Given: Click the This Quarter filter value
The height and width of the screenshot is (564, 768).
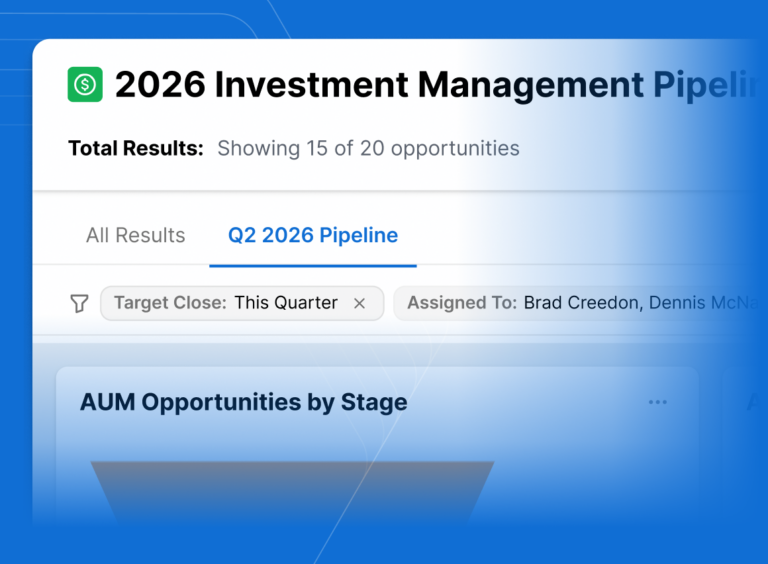Looking at the screenshot, I should (x=286, y=303).
